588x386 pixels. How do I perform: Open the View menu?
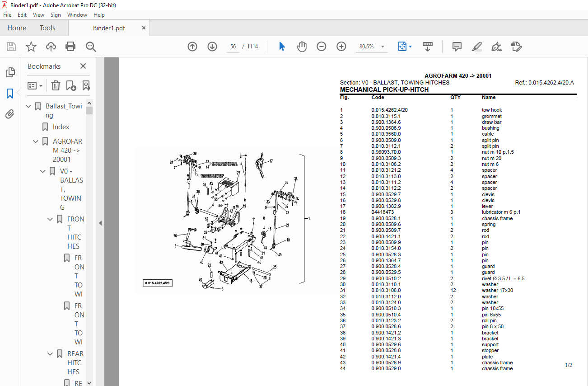[38, 15]
